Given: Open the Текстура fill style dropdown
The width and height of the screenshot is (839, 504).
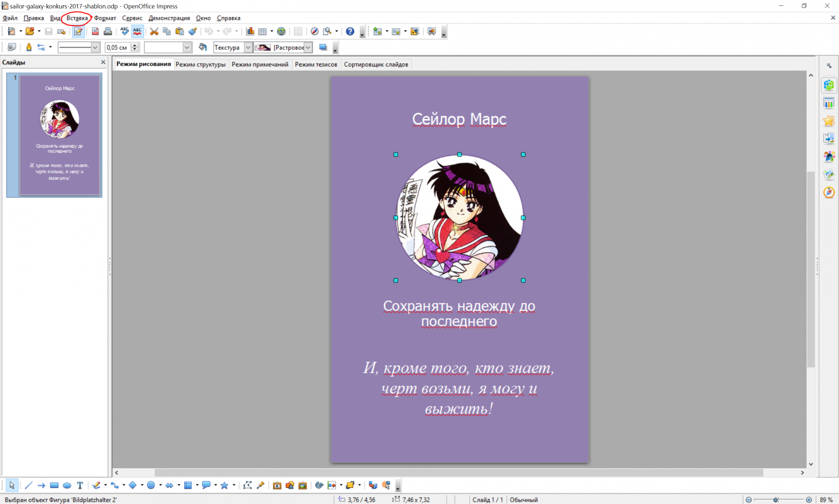Looking at the screenshot, I should 248,47.
